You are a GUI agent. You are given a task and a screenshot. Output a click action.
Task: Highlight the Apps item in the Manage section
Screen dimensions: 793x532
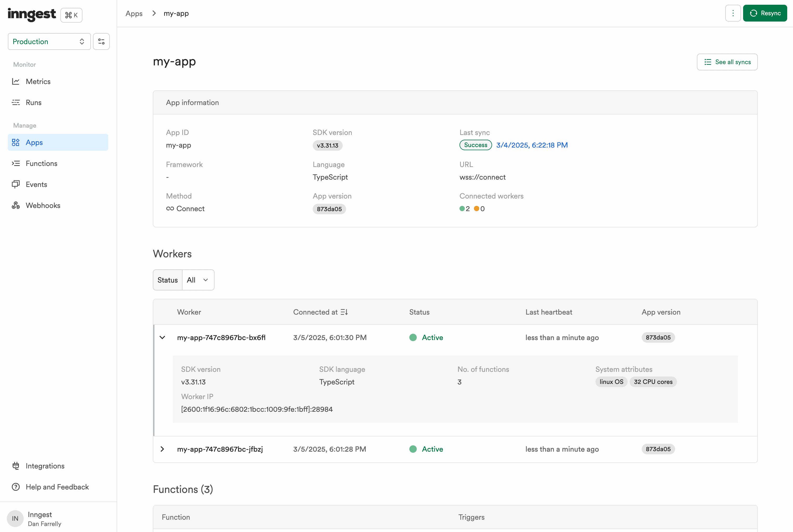pyautogui.click(x=34, y=142)
